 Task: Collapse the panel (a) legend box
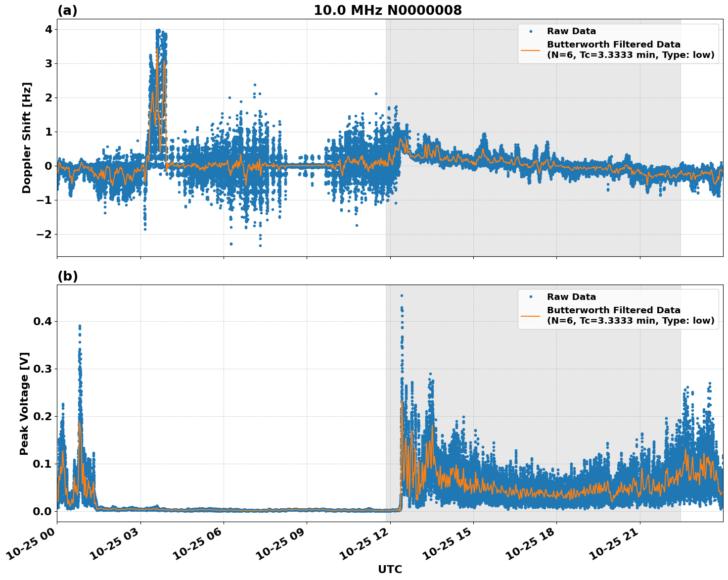click(x=618, y=42)
